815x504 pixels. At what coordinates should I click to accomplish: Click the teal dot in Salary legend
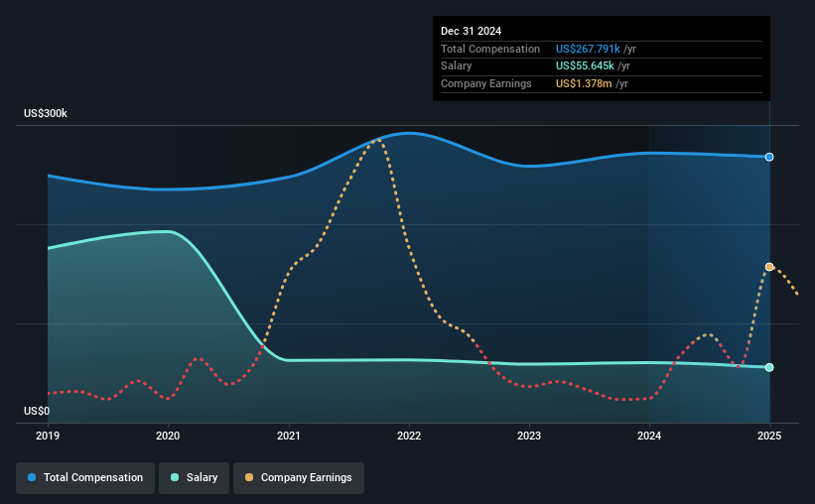(x=175, y=477)
